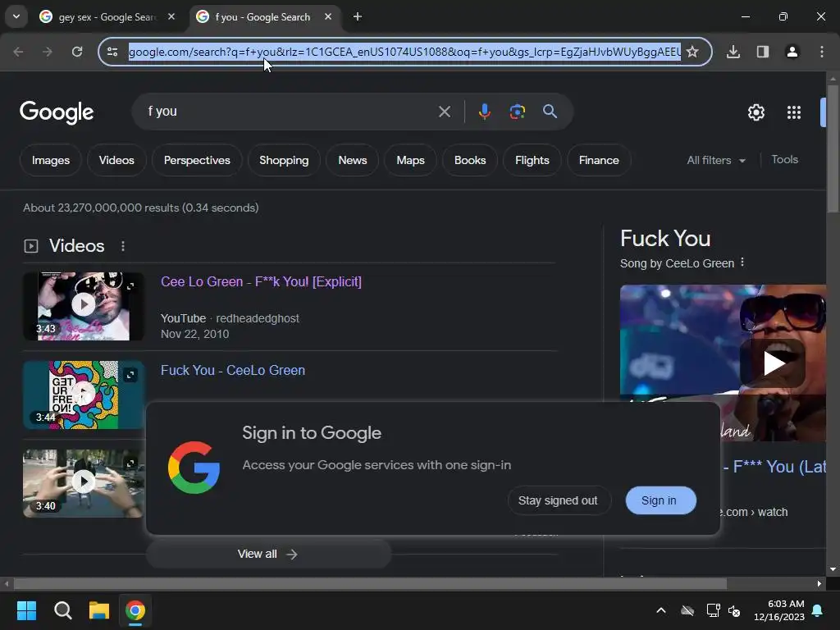Open the volume muted tray icon
This screenshot has height=630, width=840.
pyautogui.click(x=734, y=610)
